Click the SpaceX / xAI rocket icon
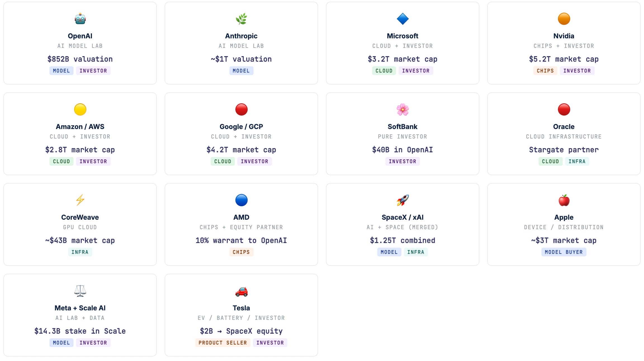Viewport: 644px width, 361px height. tap(402, 200)
